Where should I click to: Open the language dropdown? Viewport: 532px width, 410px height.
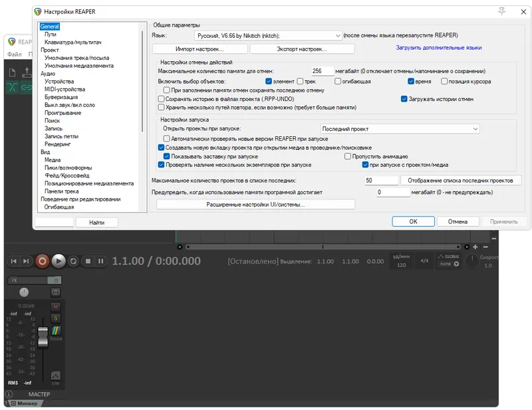(268, 35)
